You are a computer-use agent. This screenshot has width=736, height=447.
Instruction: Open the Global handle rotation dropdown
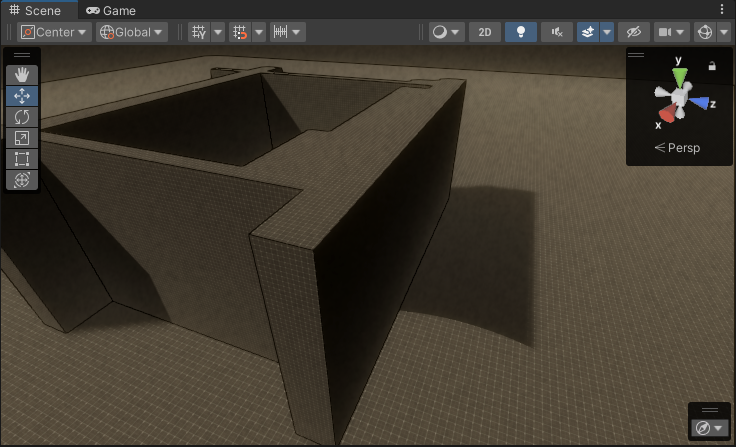tap(131, 32)
